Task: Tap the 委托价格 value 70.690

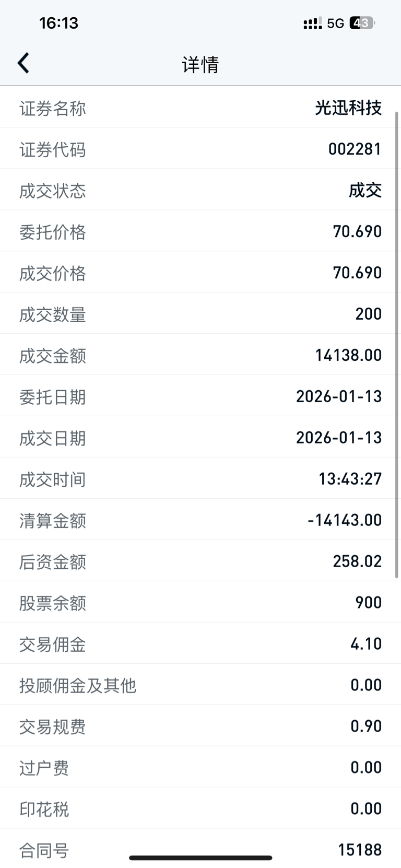Action: pos(357,231)
